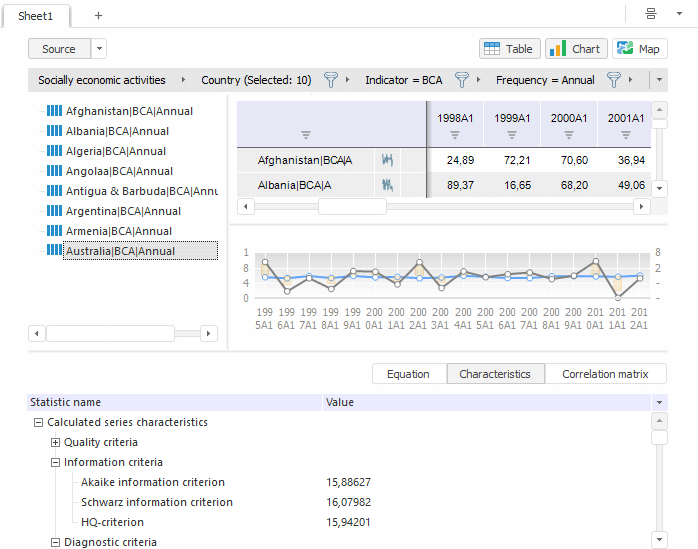
Task: Click the Source button
Action: click(x=59, y=49)
